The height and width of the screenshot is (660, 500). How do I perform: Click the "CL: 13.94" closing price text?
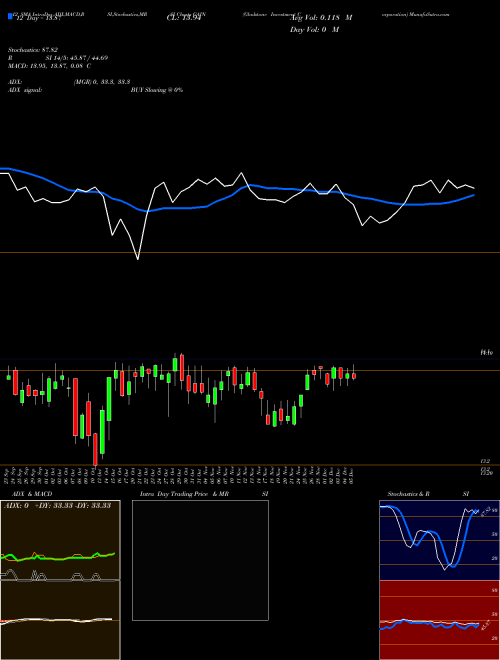[183, 18]
